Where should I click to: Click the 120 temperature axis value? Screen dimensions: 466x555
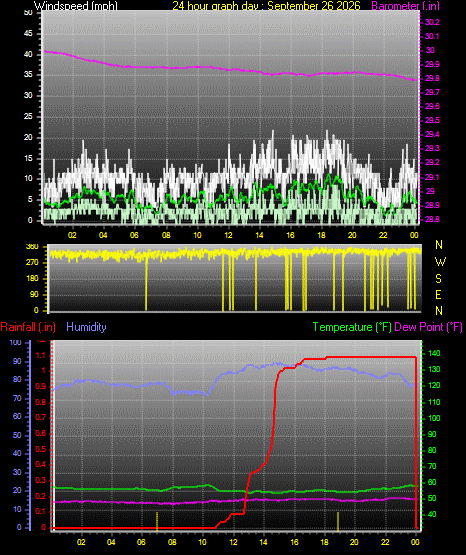[434, 385]
